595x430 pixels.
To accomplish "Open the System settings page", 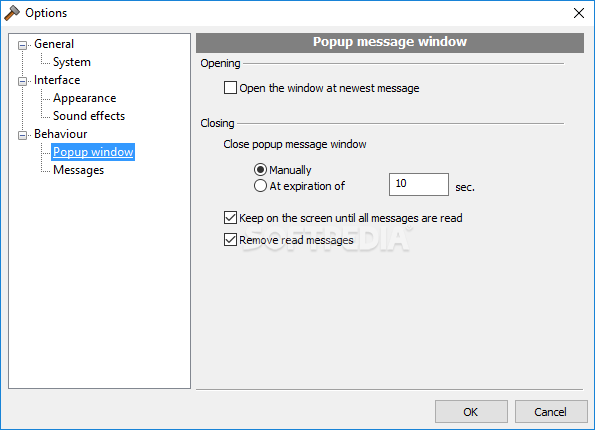I will pyautogui.click(x=72, y=62).
